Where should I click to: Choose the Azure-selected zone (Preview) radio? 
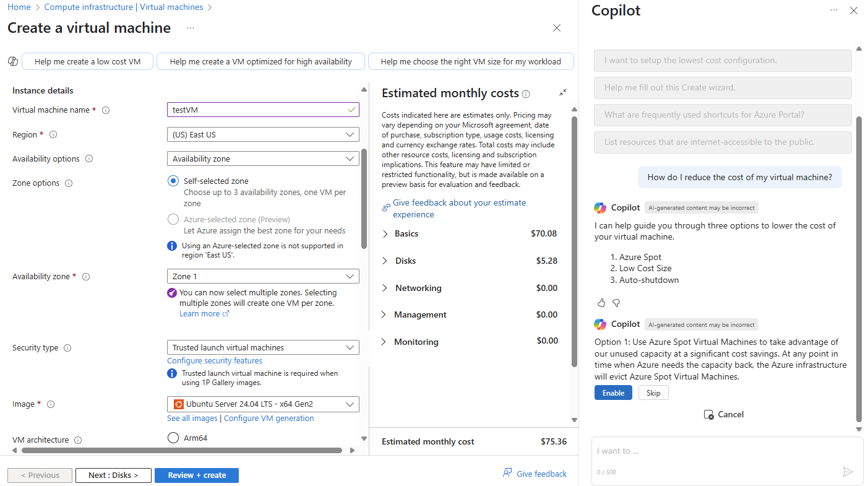point(173,219)
